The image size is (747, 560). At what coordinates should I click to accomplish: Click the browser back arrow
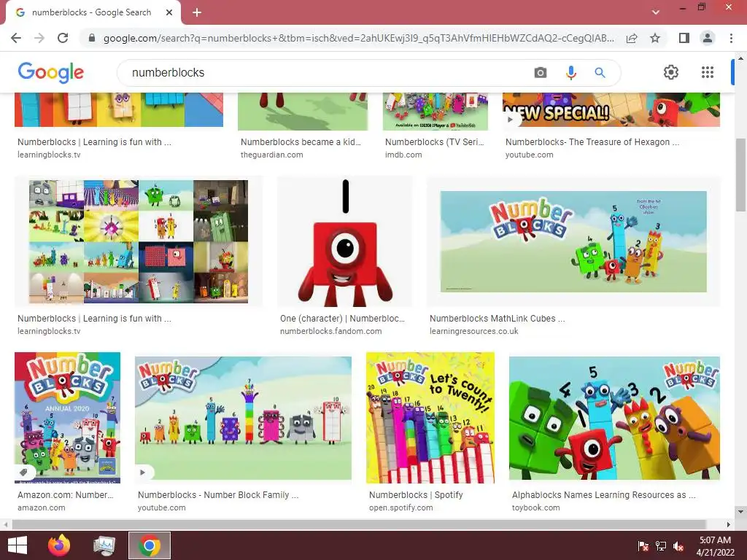point(16,38)
